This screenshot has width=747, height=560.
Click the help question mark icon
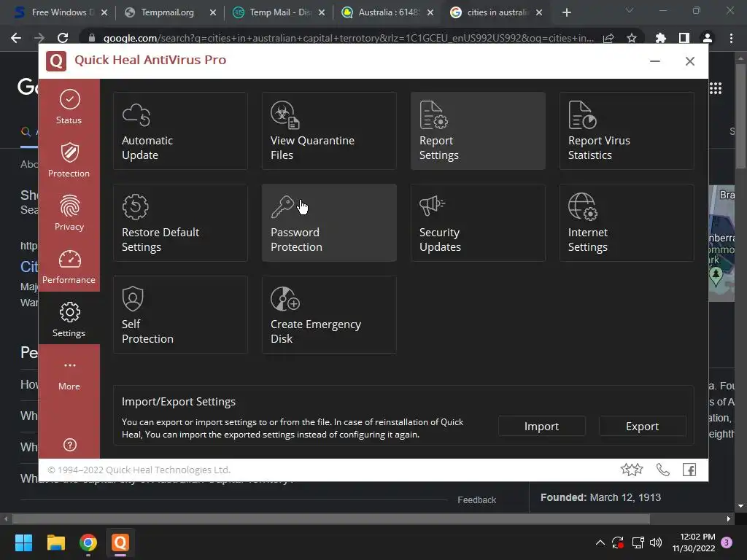[x=69, y=445]
